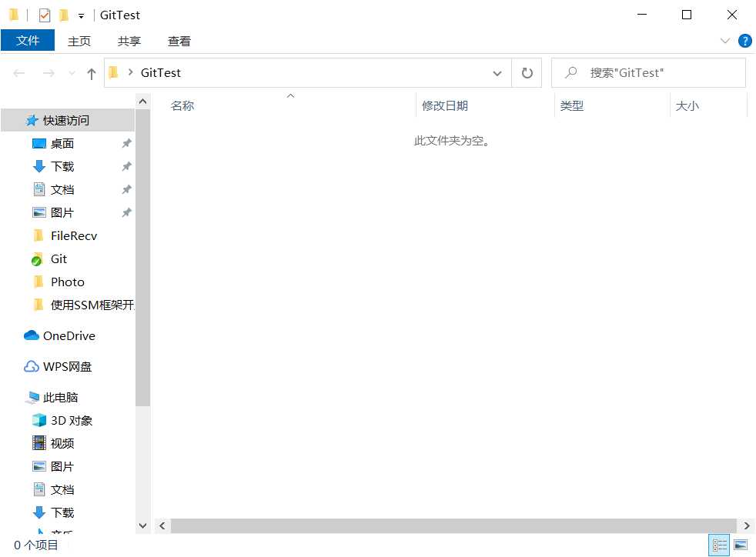Image resolution: width=756 pixels, height=557 pixels.
Task: Switch to the 主页 ribbon tab
Action: coord(79,41)
